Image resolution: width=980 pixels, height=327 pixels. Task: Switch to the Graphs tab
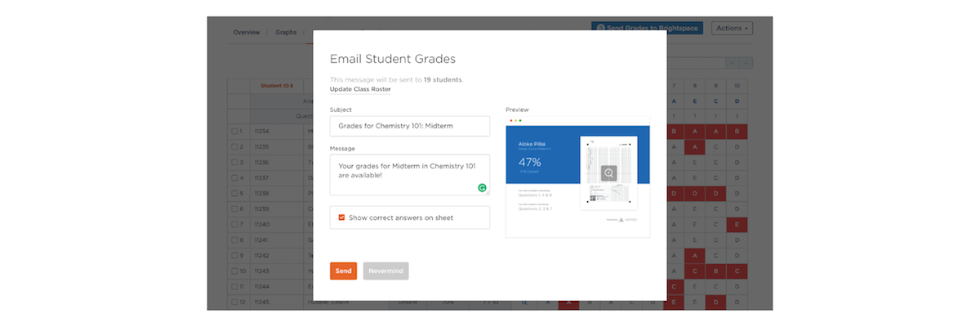pos(286,33)
